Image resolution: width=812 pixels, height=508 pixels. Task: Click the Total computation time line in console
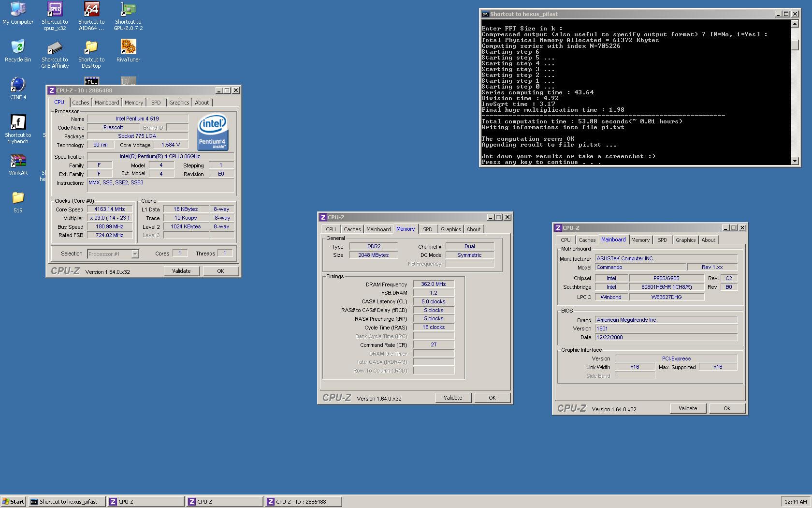pos(582,121)
